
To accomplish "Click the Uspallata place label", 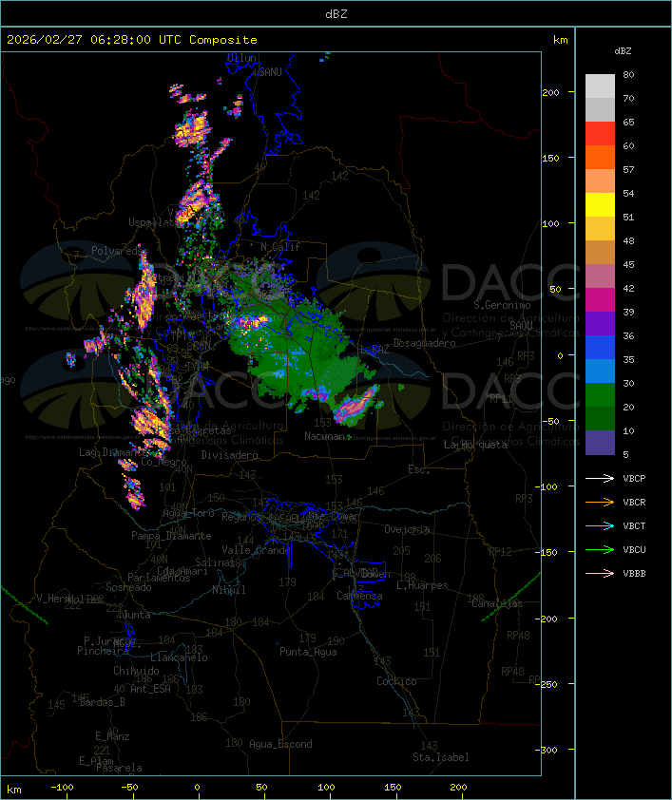I will pyautogui.click(x=153, y=222).
